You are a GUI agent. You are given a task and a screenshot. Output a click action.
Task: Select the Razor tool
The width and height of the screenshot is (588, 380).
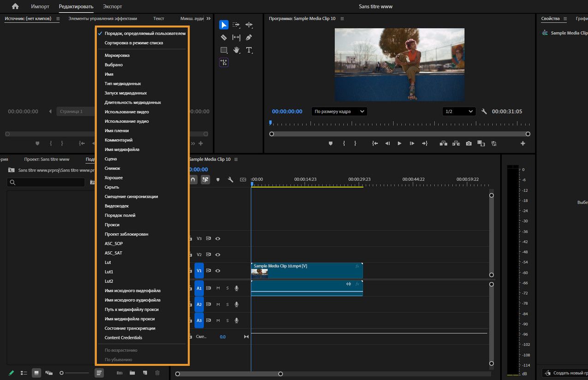[x=224, y=37]
